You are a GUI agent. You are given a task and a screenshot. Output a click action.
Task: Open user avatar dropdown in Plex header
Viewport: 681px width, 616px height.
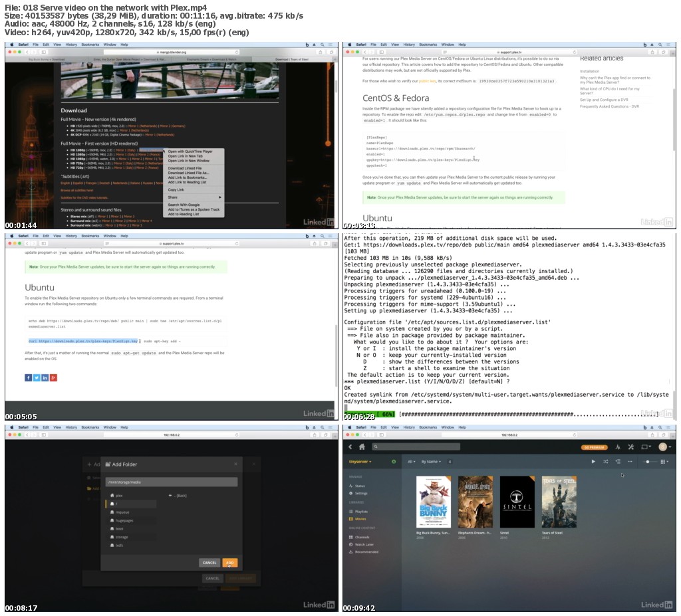pos(665,447)
